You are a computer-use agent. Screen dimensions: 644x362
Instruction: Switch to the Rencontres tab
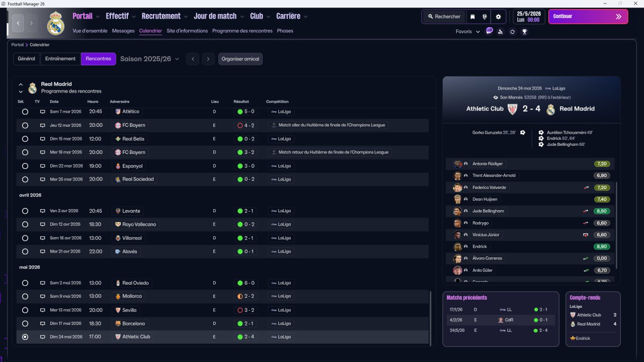tap(99, 59)
